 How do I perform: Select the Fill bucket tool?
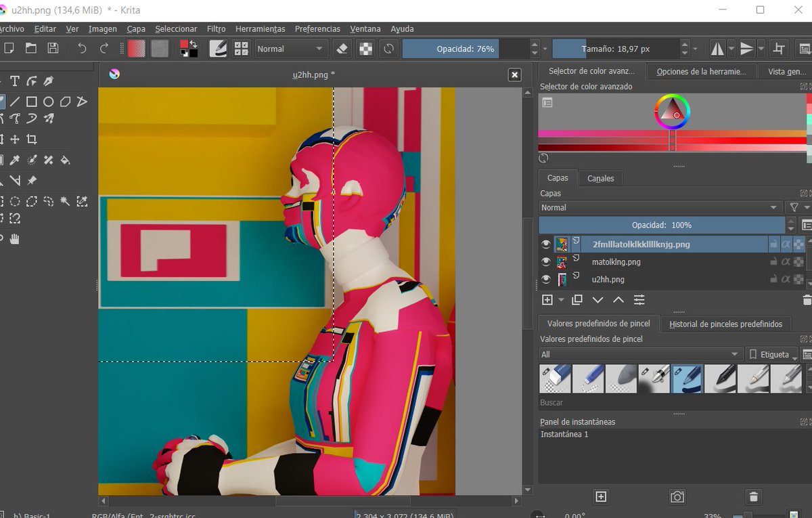(65, 160)
